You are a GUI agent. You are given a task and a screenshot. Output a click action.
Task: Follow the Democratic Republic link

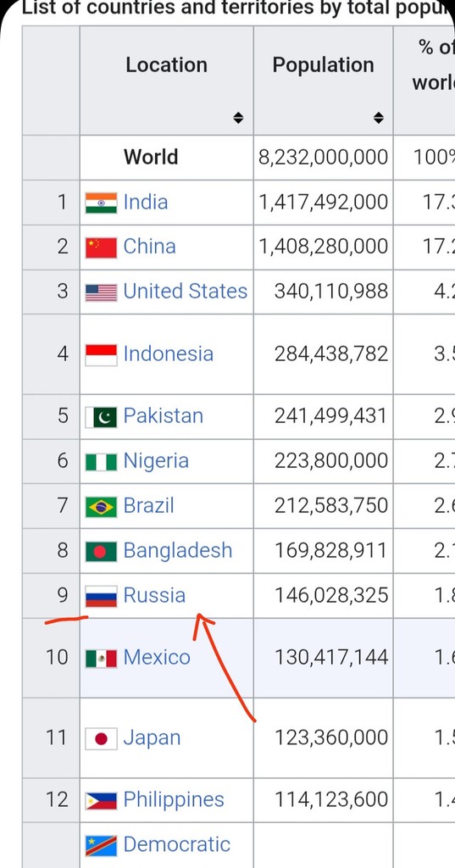[x=176, y=845]
